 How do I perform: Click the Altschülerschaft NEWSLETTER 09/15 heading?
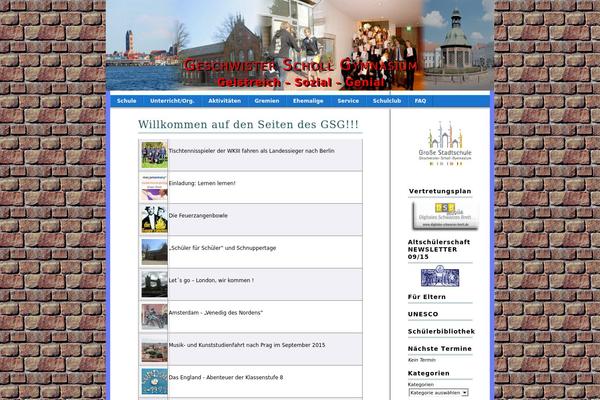(439, 249)
